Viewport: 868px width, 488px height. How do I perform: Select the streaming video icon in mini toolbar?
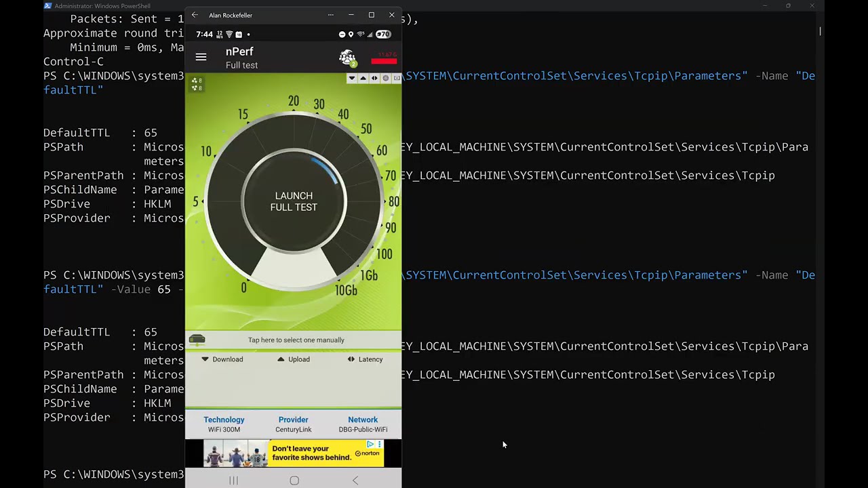[x=397, y=79]
